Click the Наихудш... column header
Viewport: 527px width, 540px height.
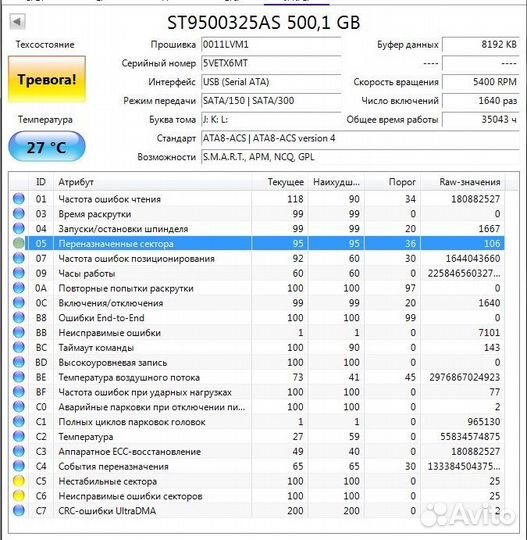click(337, 182)
